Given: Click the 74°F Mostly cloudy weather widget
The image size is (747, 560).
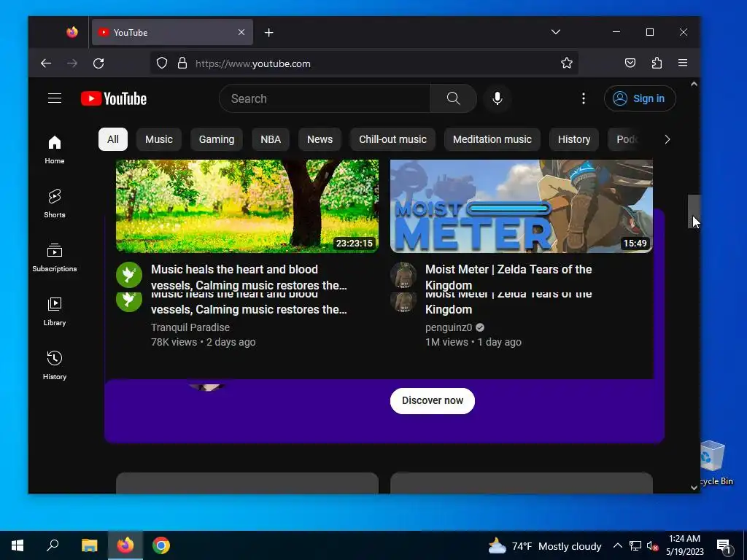Looking at the screenshot, I should tap(544, 546).
